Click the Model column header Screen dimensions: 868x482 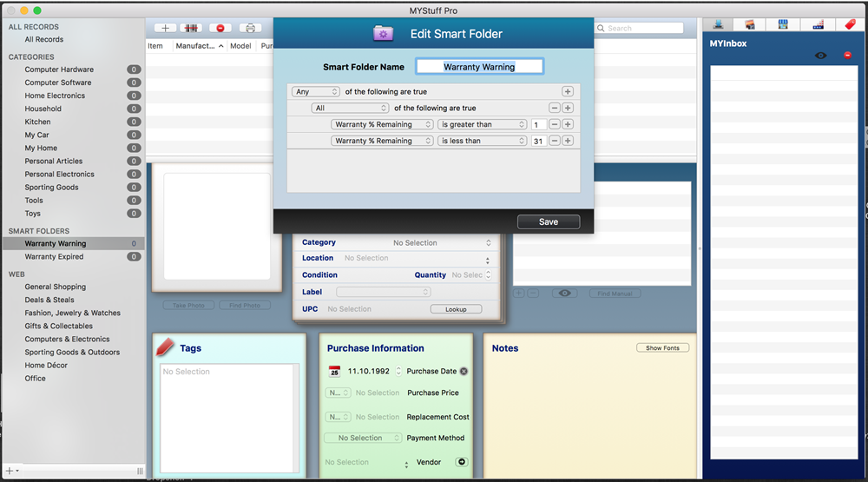click(x=240, y=46)
